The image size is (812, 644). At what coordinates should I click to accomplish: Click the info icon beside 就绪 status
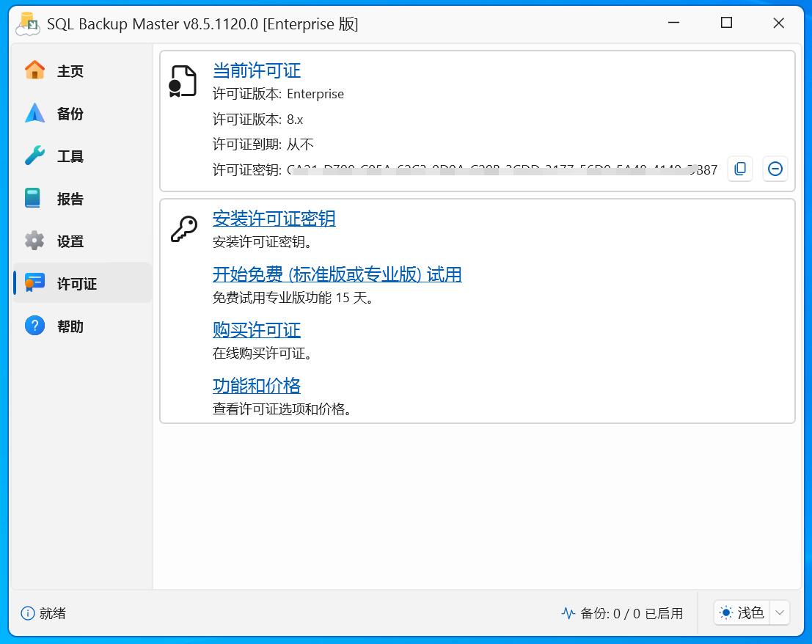click(x=27, y=613)
